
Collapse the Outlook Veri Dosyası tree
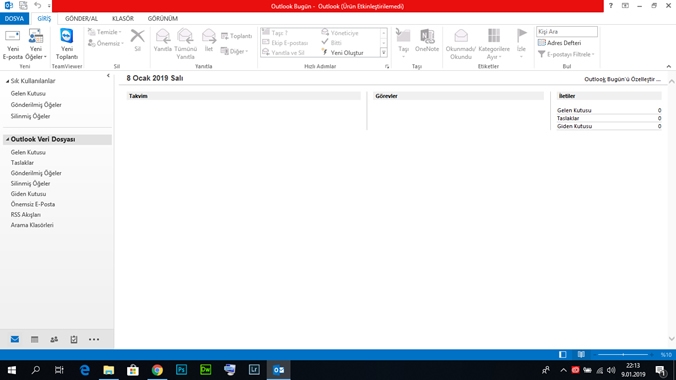point(7,139)
